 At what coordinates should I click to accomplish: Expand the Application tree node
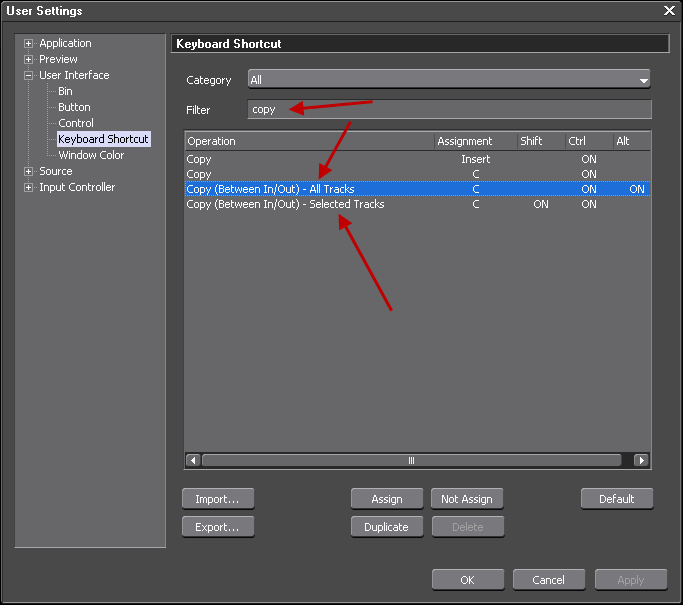click(x=28, y=44)
